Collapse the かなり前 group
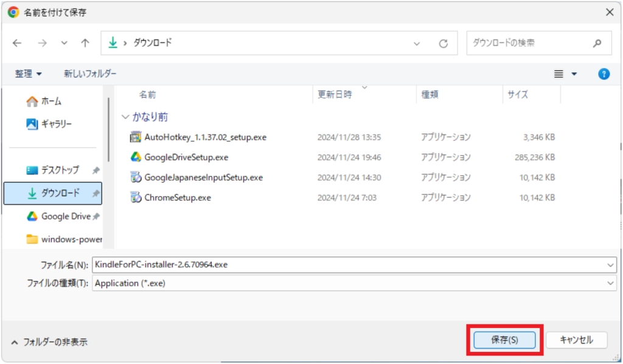Screen dimensions: 623x364 click(x=125, y=117)
